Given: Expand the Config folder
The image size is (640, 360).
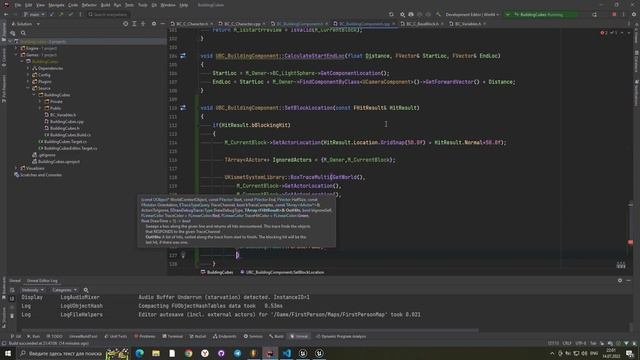Looking at the screenshot, I should pos(28,75).
